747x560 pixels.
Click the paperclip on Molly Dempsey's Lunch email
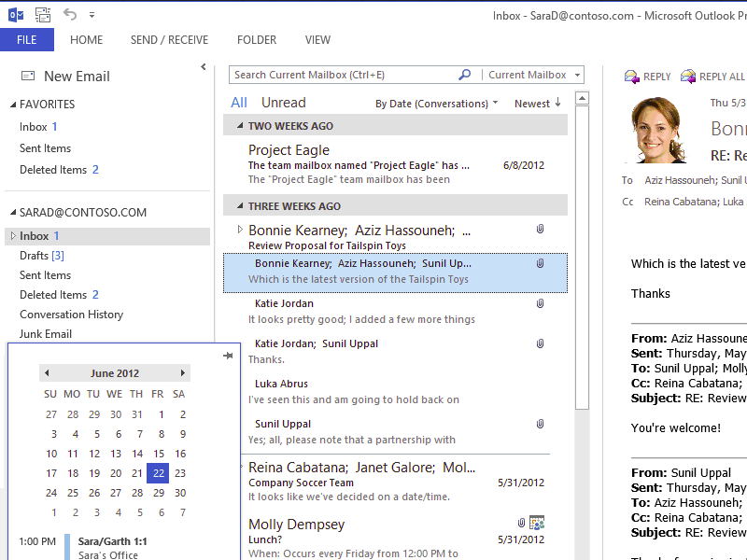pyautogui.click(x=521, y=523)
